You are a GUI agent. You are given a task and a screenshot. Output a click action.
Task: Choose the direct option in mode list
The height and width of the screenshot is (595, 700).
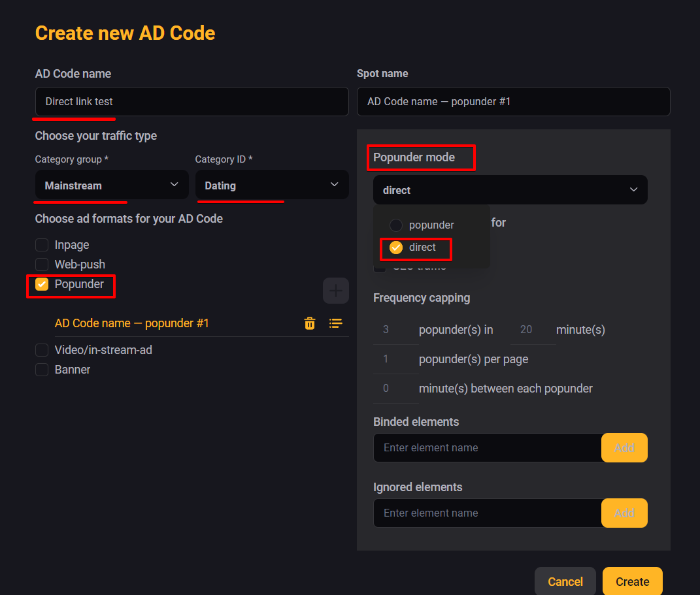[396, 248]
